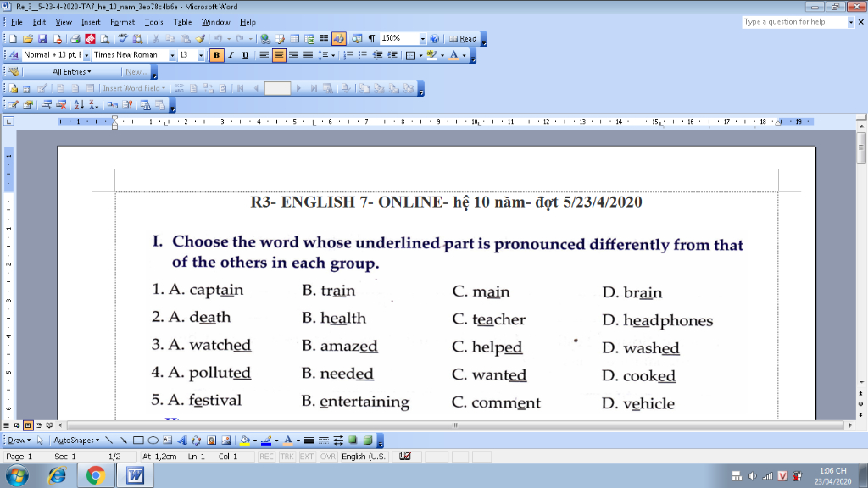Click the Columns icon in the toolbar
868x488 pixels.
324,39
